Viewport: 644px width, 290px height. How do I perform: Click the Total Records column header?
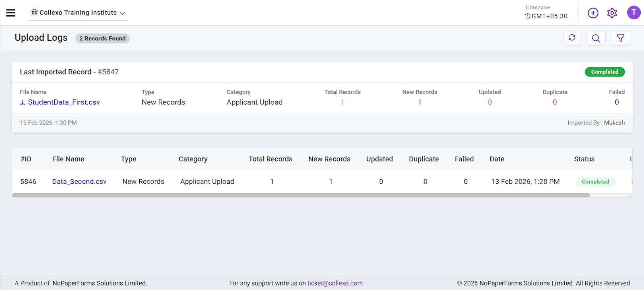pos(270,159)
